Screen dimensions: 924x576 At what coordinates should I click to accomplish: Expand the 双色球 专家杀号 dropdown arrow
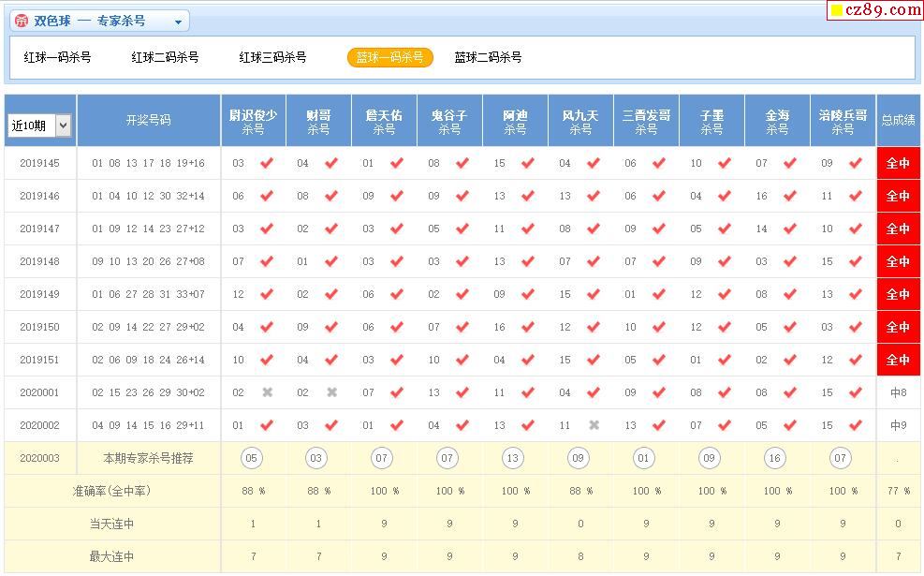coord(179,22)
